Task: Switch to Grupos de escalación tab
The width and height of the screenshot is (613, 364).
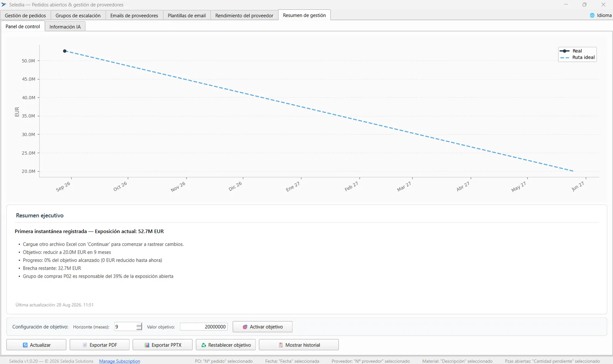Action: pos(78,15)
